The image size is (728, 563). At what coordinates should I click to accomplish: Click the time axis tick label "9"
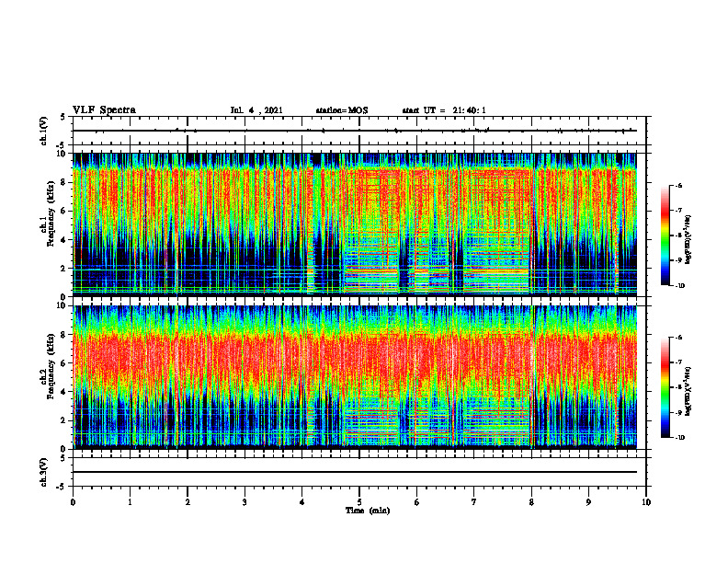pos(588,502)
